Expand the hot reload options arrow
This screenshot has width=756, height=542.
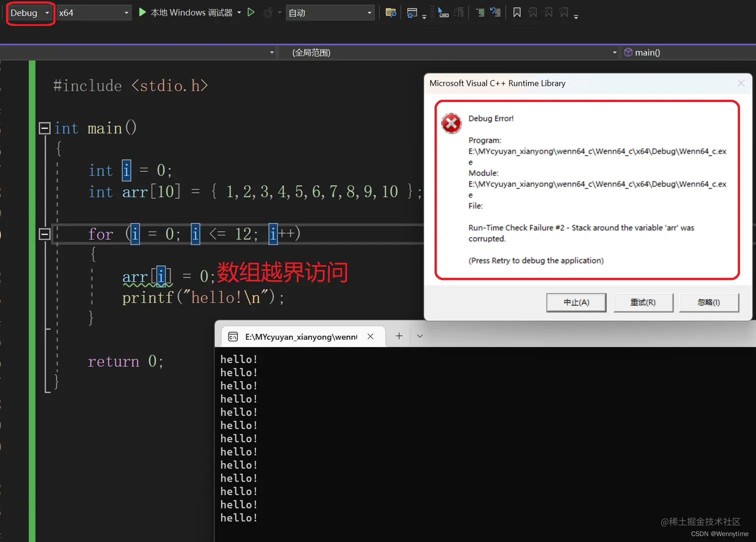[279, 12]
